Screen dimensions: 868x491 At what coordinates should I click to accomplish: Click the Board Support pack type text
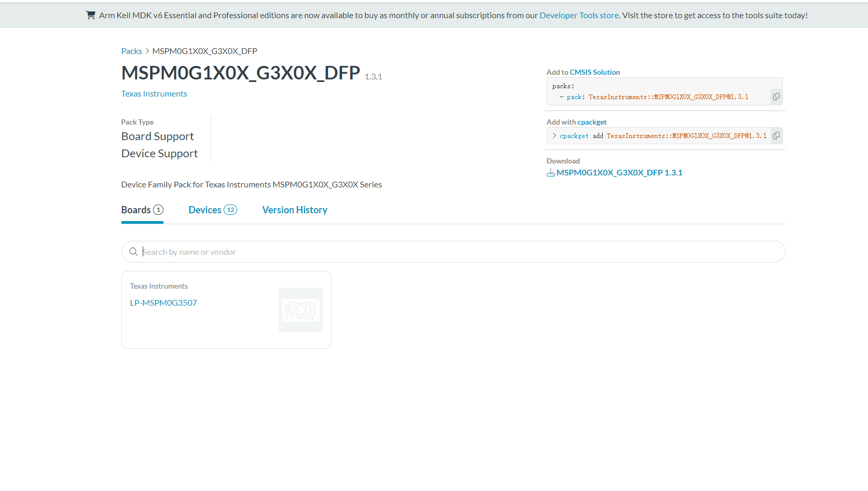click(x=157, y=136)
